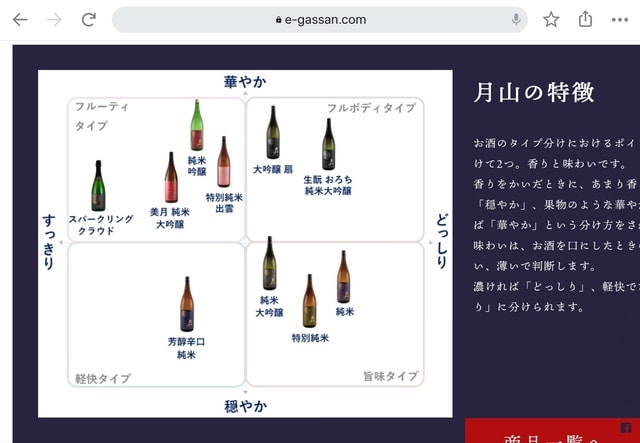Tap the microphone icon in address bar

point(516,19)
